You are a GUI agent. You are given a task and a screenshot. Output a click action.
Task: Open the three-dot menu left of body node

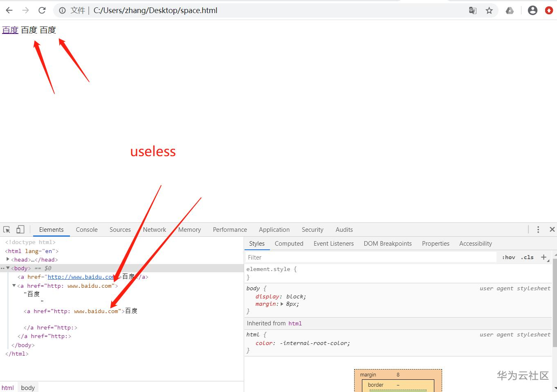coord(2,269)
